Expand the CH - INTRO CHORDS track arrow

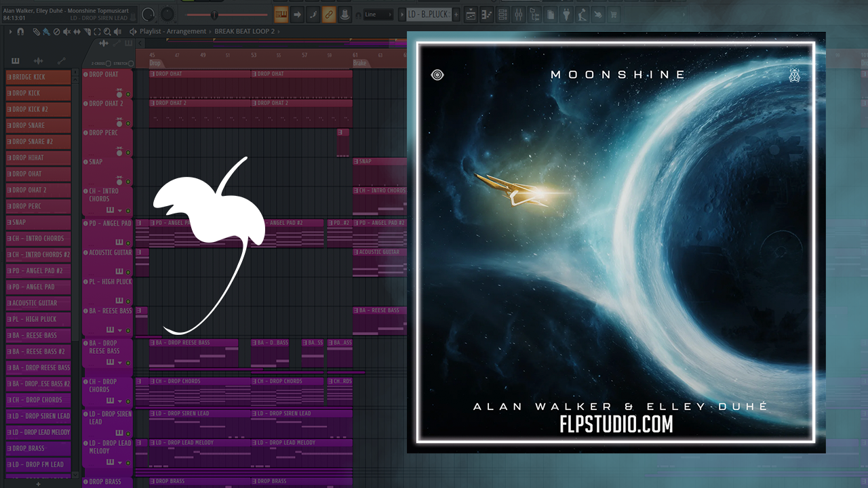(120, 210)
